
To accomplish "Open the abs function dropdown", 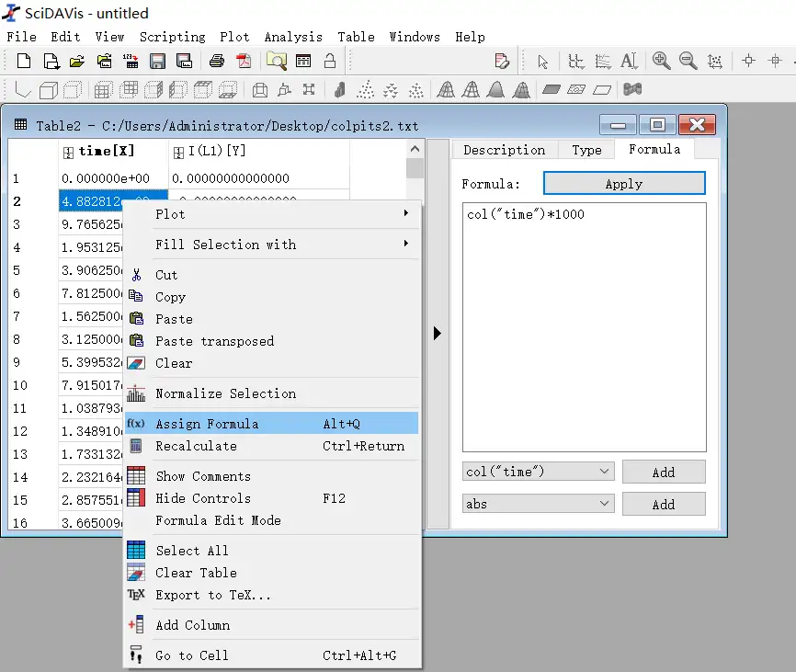I will click(538, 504).
